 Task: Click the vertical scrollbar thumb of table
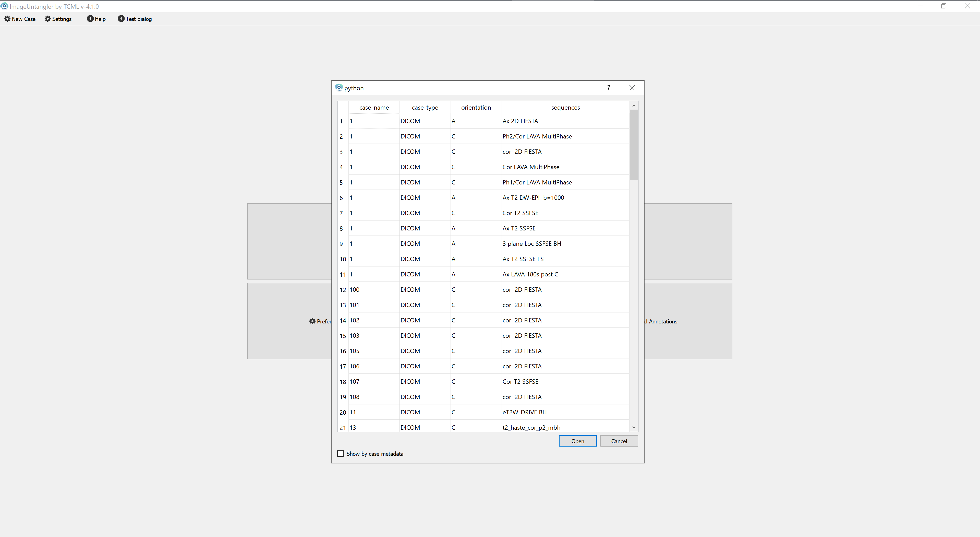(x=634, y=145)
